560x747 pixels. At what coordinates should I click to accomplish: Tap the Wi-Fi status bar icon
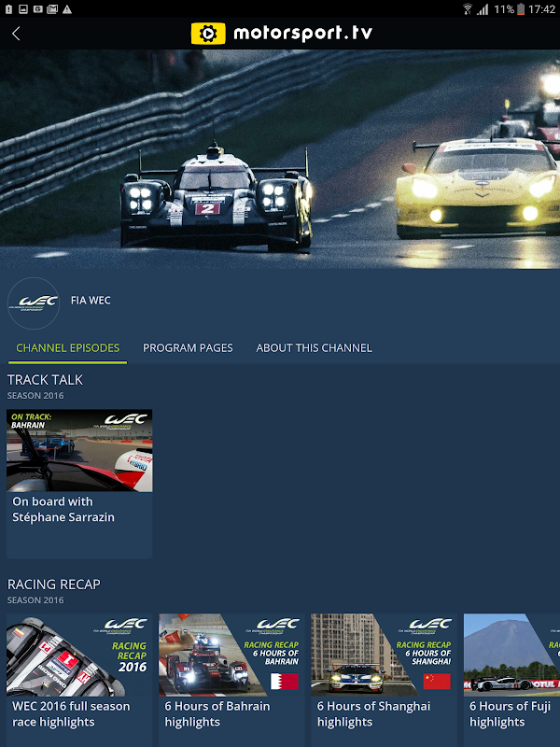tap(468, 9)
